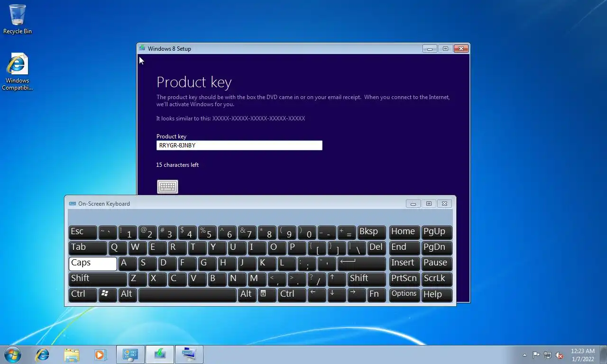Click the left arrow key
The width and height of the screenshot is (607, 364).
point(316,295)
